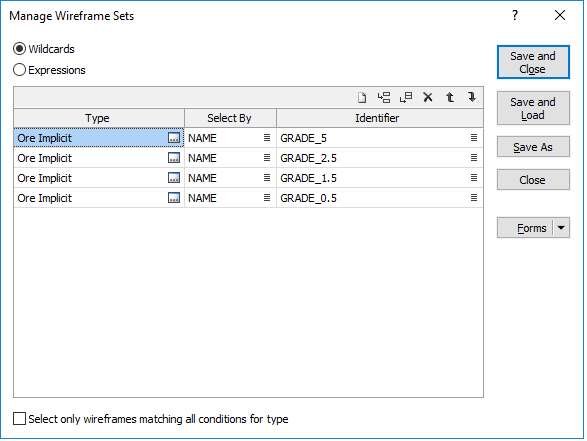Open Select By list for GRADE_5 row
Screen dimensions: 587x441
(267, 138)
